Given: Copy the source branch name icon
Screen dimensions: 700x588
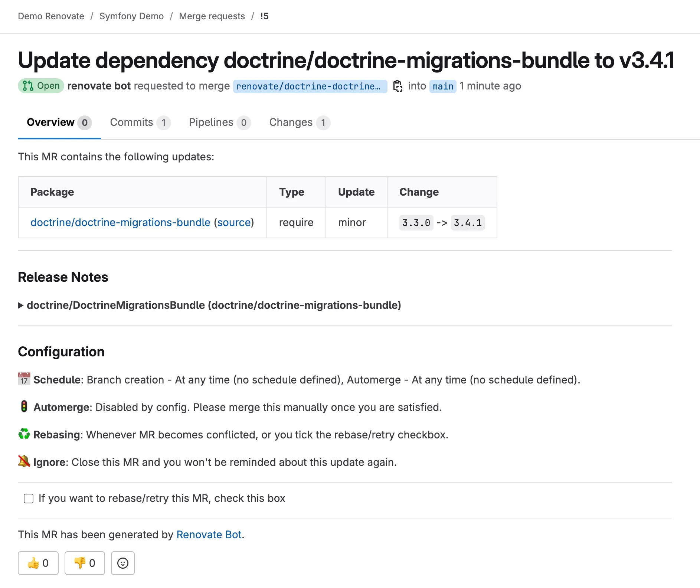Looking at the screenshot, I should [398, 86].
